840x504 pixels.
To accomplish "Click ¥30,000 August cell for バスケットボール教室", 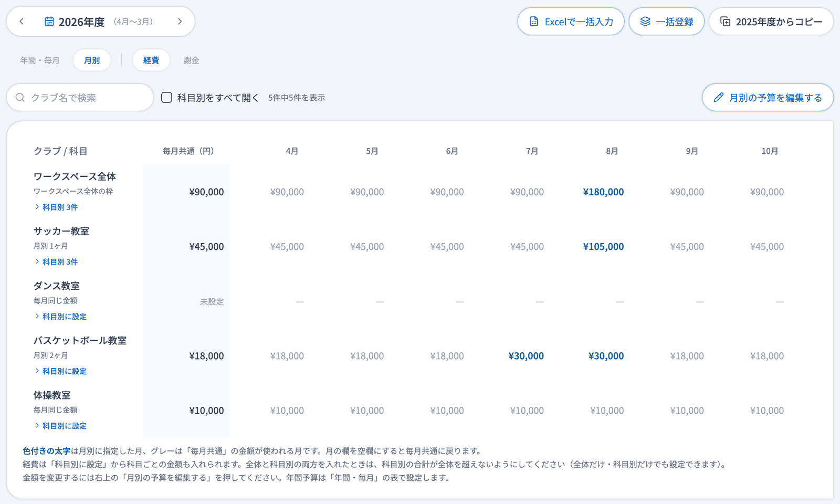I will [606, 356].
